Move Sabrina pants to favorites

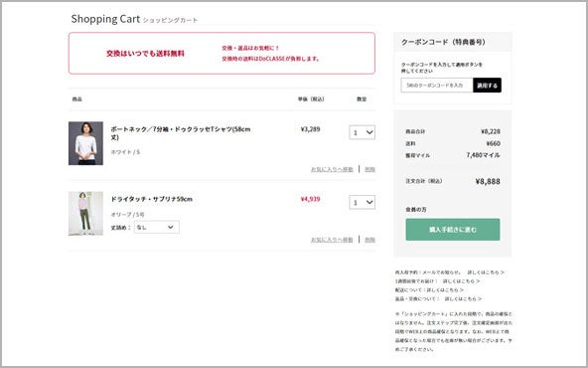[x=332, y=240]
